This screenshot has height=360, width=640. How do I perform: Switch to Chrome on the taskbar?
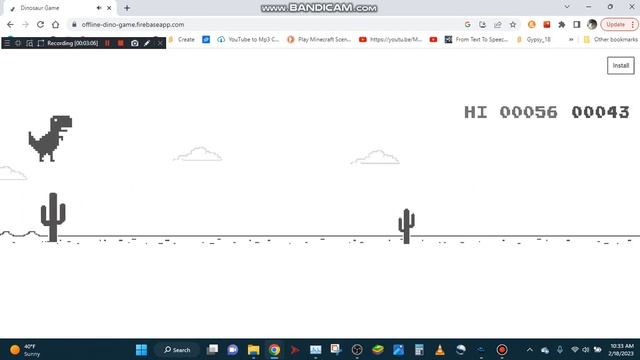pos(274,350)
